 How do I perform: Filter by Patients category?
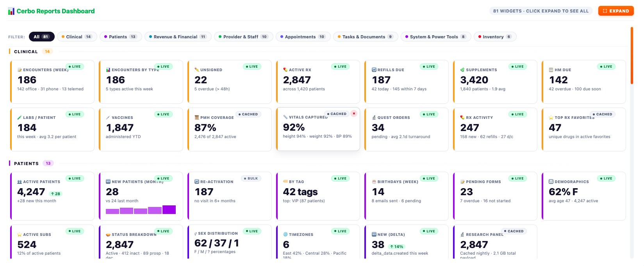(121, 37)
